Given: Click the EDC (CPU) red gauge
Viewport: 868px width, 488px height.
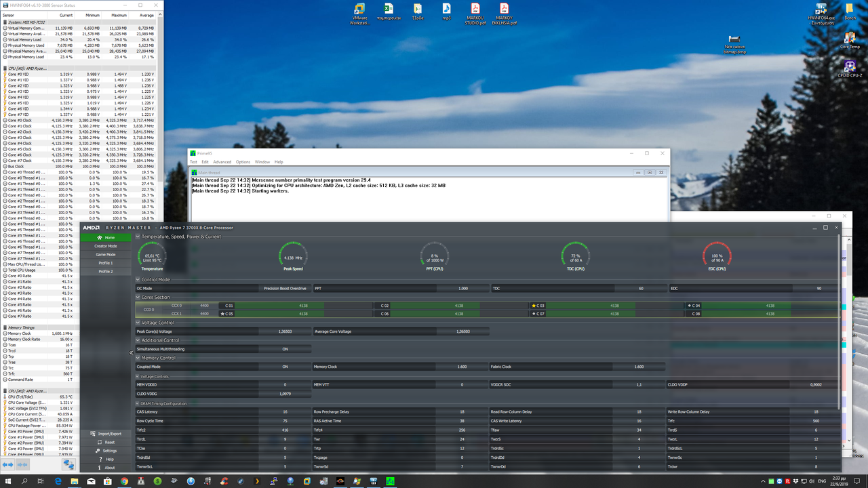Looking at the screenshot, I should coord(717,256).
